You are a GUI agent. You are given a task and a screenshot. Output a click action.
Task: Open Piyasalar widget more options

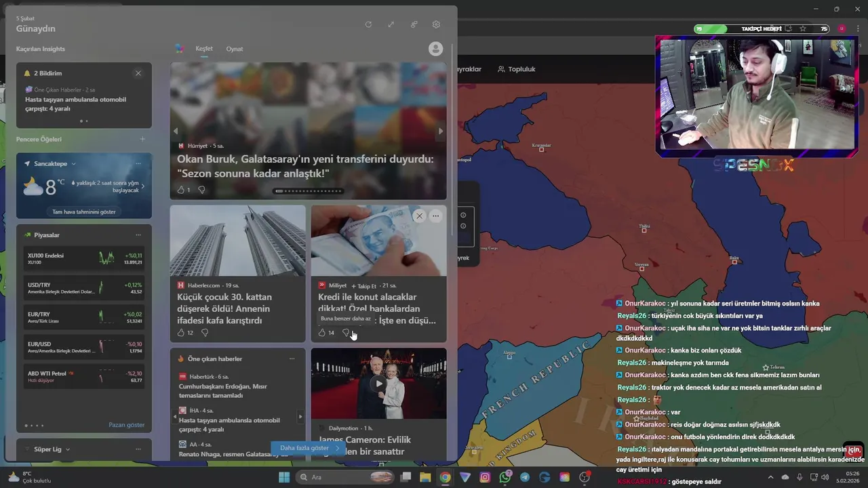pos(138,235)
